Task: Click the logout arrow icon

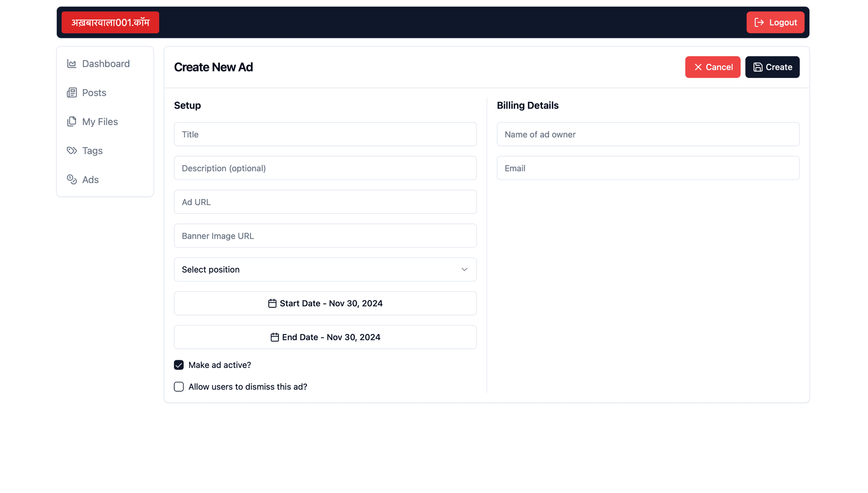Action: coord(759,22)
